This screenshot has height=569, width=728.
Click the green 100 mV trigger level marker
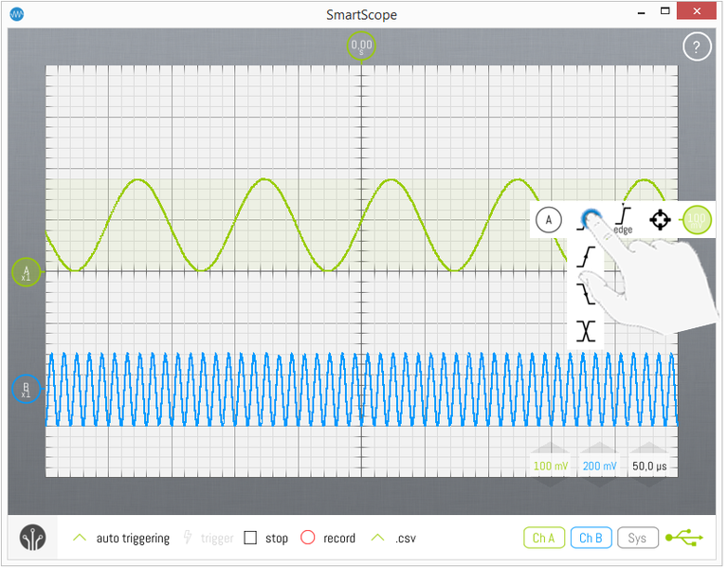697,220
